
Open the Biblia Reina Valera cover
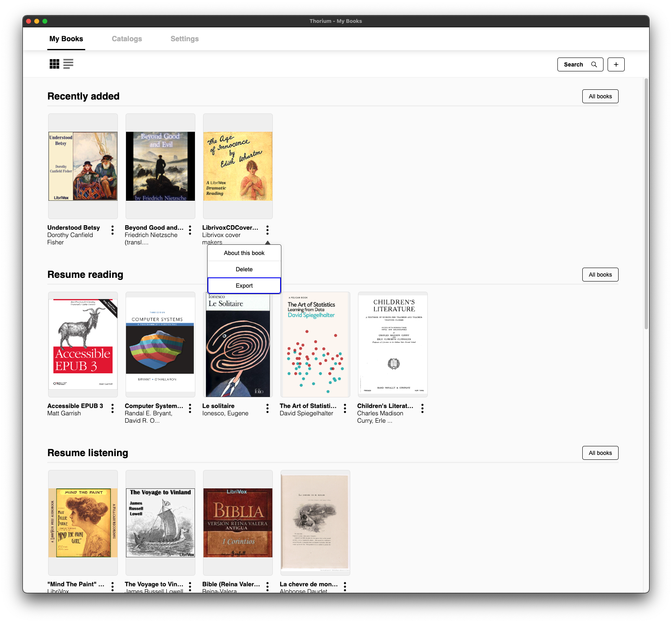pyautogui.click(x=238, y=523)
